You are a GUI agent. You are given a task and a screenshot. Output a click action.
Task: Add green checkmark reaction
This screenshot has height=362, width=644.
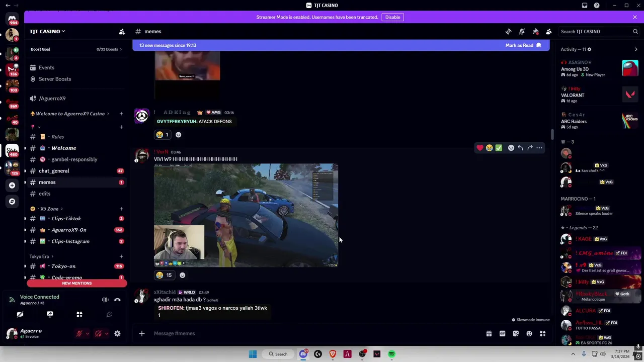click(x=499, y=148)
